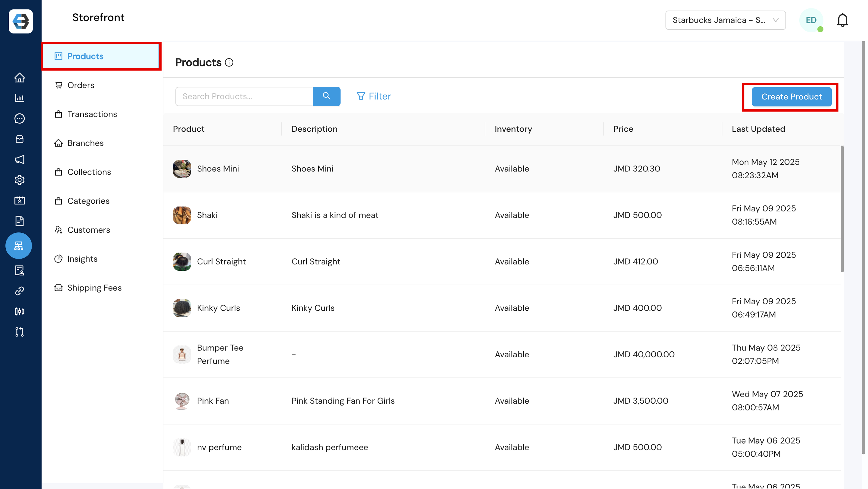Click 'Pink Standing Fan For Girls' description

coord(343,401)
